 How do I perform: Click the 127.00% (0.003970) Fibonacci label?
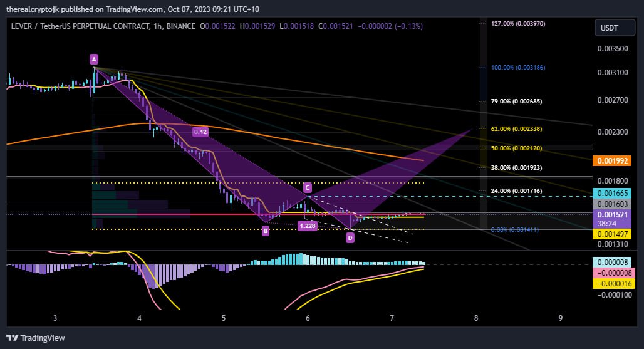[x=518, y=23]
